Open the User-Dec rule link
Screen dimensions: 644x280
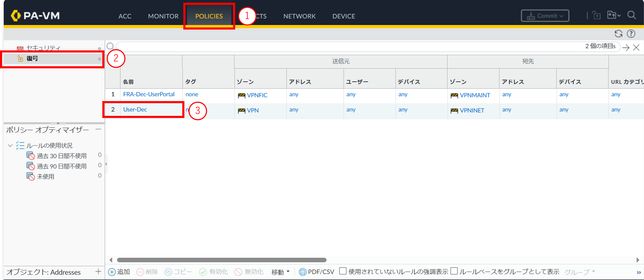[x=135, y=110]
